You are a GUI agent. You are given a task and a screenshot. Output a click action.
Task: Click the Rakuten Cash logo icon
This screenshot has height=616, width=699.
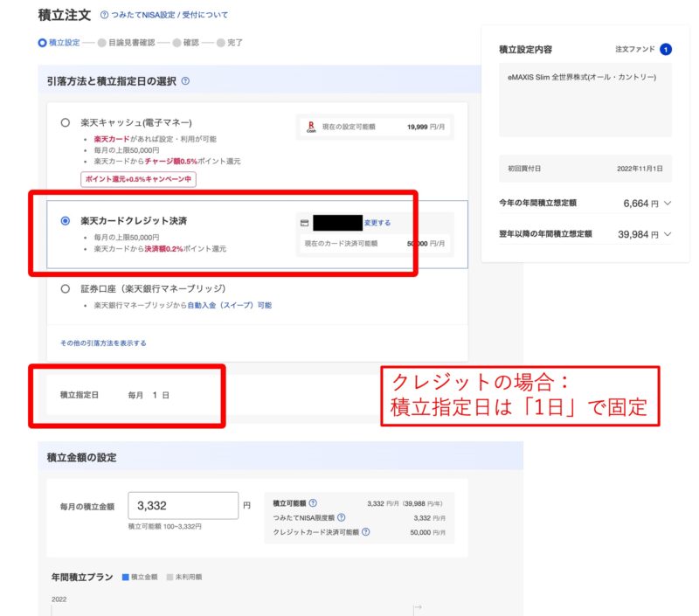point(311,127)
